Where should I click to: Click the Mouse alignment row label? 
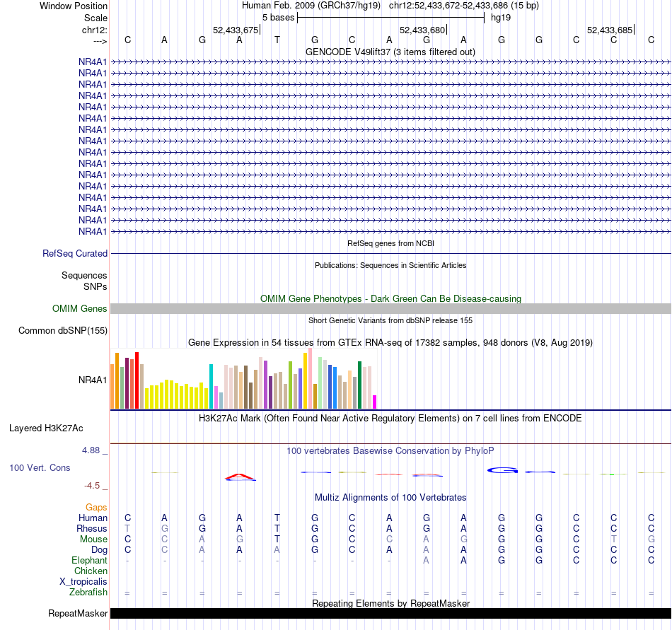pyautogui.click(x=93, y=539)
